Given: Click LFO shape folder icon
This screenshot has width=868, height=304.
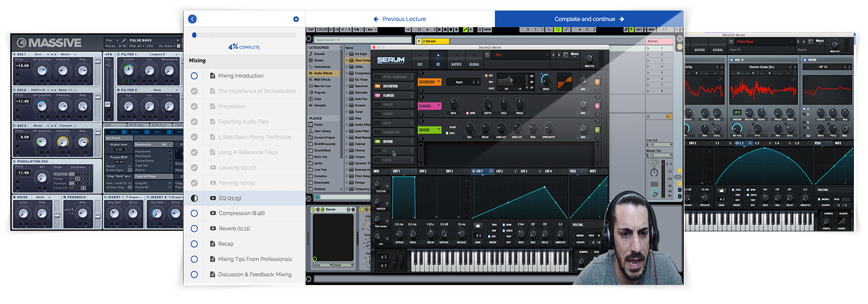Looking at the screenshot, I should (x=477, y=226).
